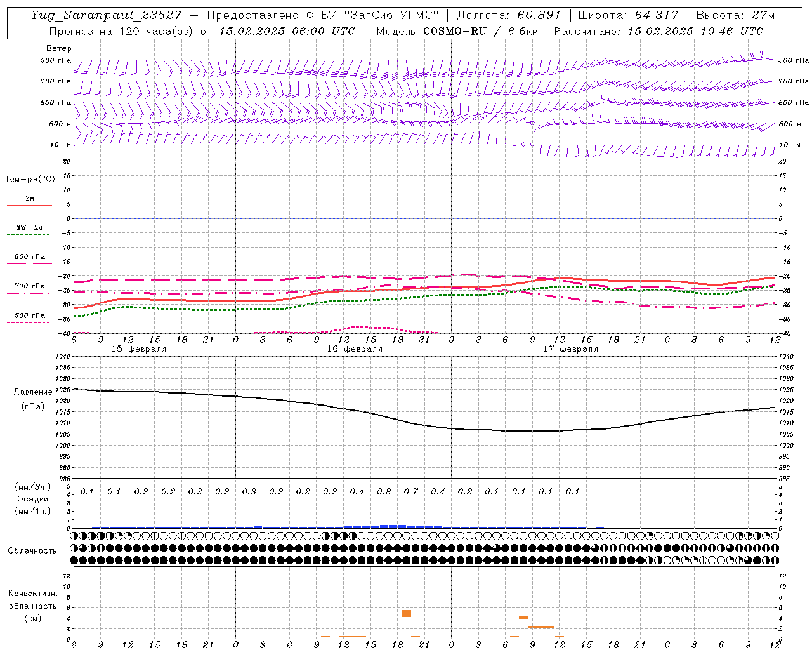Click the "Модель COSMO-RU / 6.6км" label
812x650 pixels.
(457, 31)
